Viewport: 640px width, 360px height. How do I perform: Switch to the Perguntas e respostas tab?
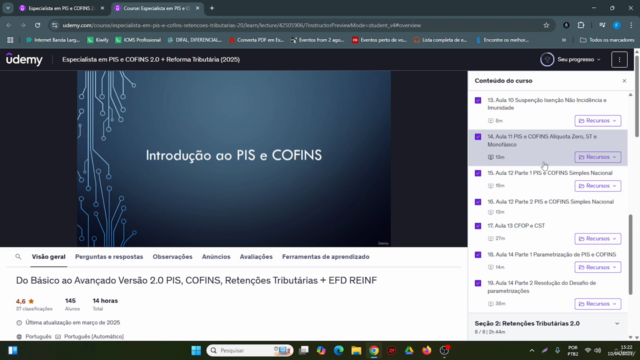pyautogui.click(x=109, y=257)
